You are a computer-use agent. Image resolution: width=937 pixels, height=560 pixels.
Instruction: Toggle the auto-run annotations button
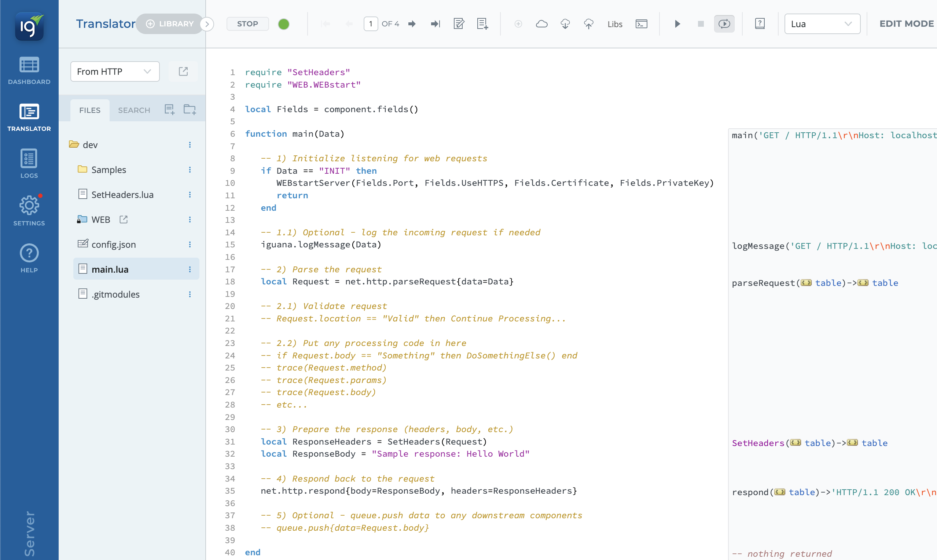pos(724,24)
